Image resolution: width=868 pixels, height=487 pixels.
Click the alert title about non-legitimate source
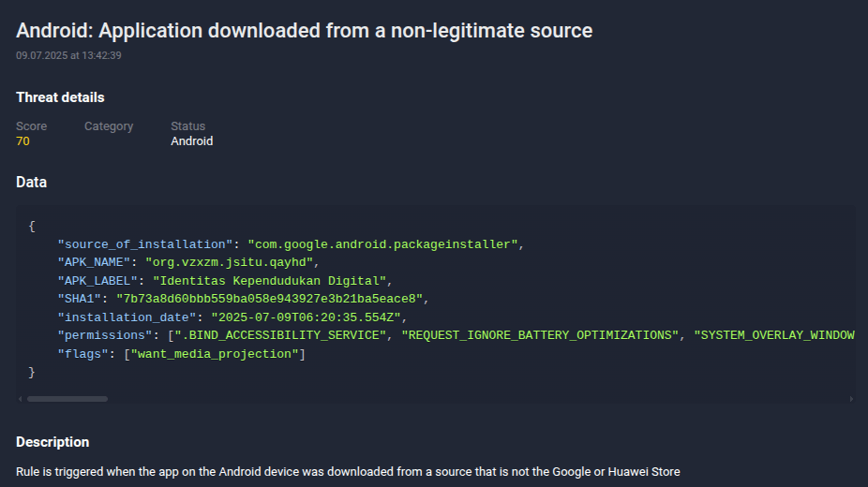pyautogui.click(x=304, y=31)
